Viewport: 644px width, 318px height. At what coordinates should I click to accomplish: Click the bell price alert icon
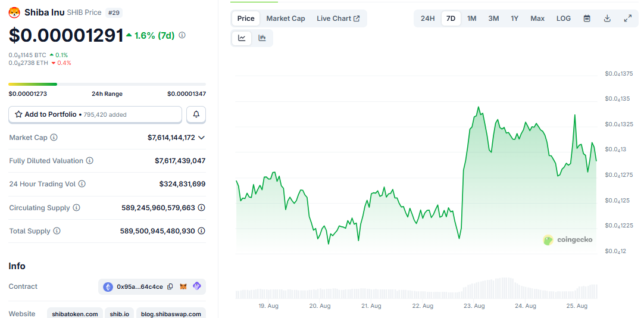coord(196,114)
